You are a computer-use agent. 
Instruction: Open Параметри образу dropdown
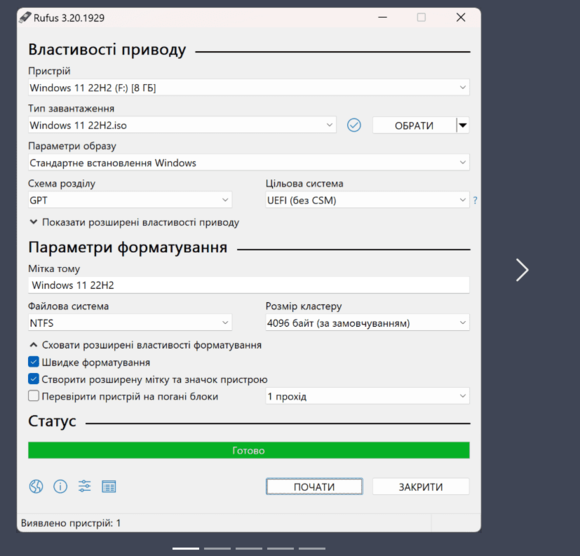click(249, 163)
